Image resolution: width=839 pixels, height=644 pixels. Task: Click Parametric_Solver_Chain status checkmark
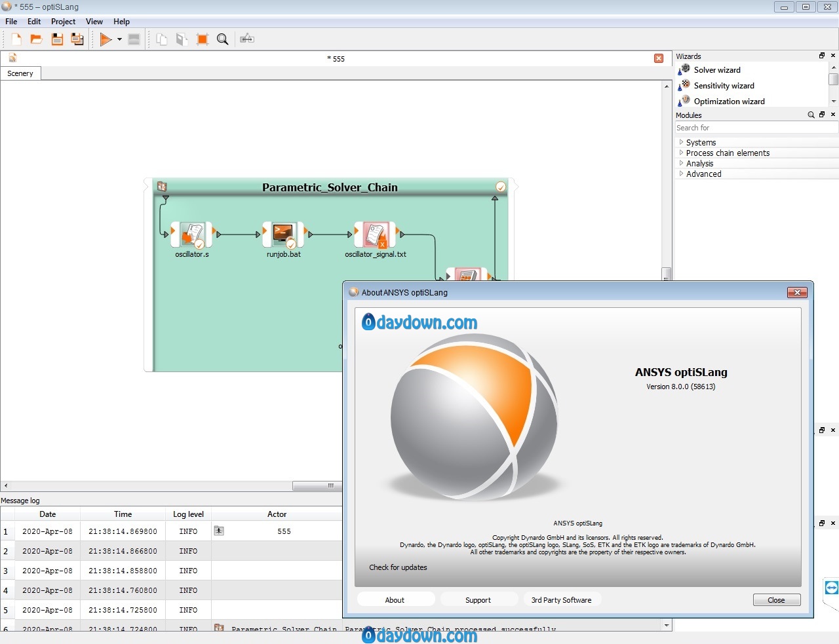tap(501, 187)
